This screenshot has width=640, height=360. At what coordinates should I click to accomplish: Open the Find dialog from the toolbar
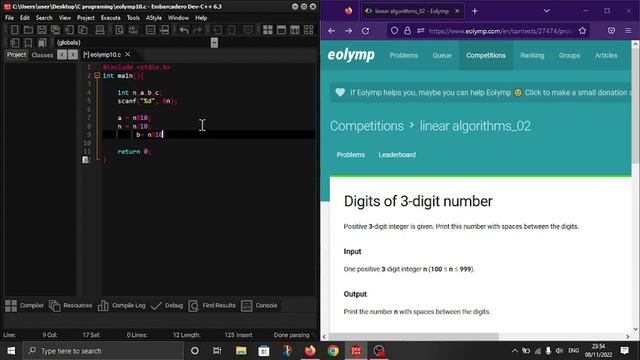click(119, 30)
